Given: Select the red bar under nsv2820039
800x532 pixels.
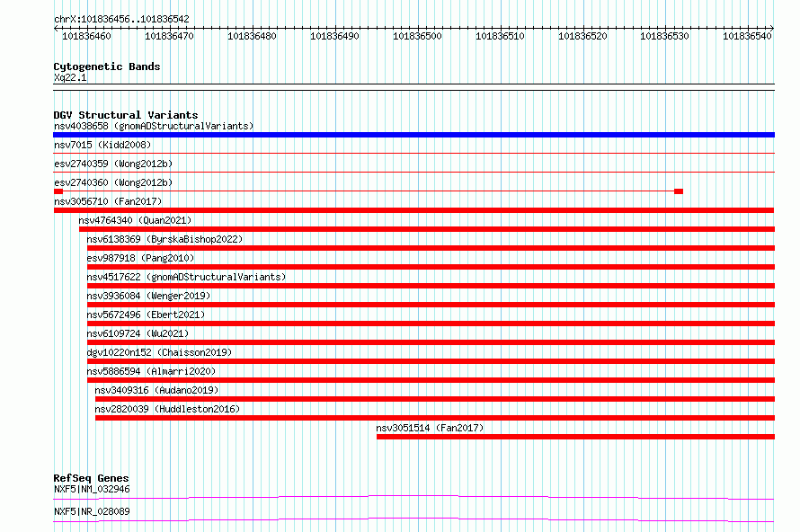Looking at the screenshot, I should [x=435, y=418].
